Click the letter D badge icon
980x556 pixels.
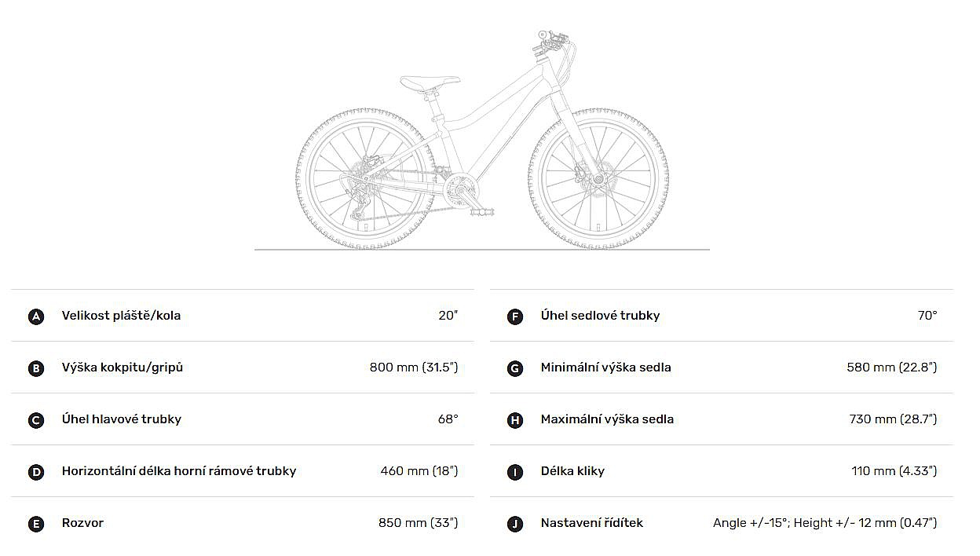(x=36, y=472)
